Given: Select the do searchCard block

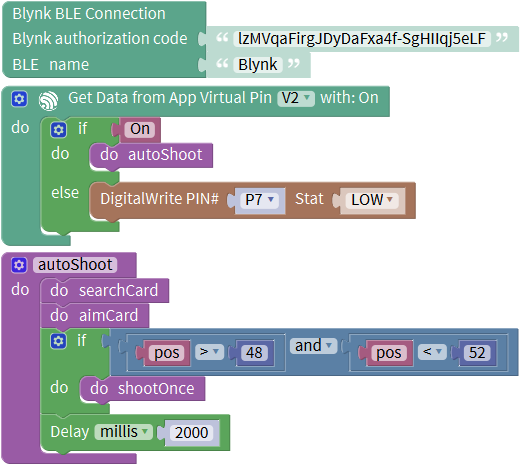Looking at the screenshot, I should point(105,291).
